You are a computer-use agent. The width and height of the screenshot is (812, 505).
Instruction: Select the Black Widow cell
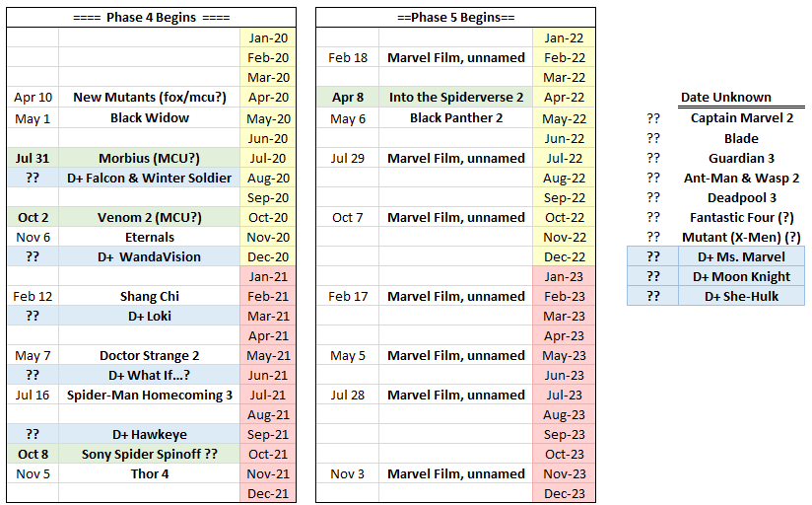click(x=150, y=118)
